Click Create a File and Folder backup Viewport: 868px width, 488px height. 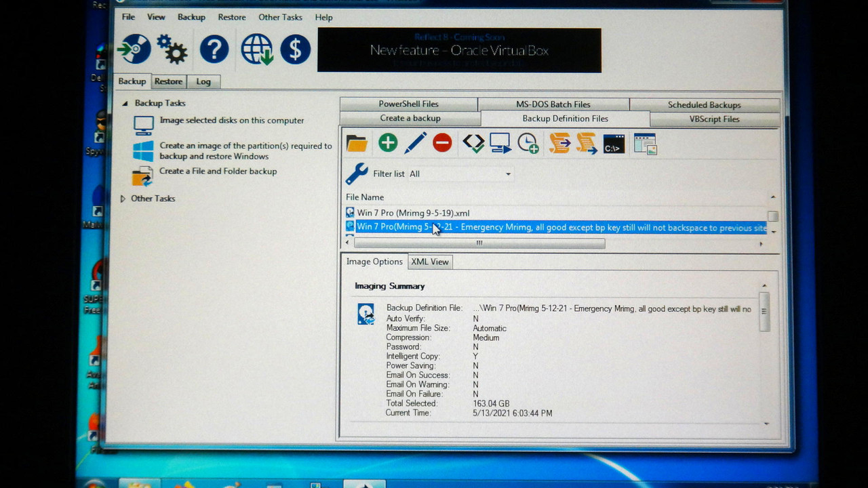pyautogui.click(x=218, y=171)
